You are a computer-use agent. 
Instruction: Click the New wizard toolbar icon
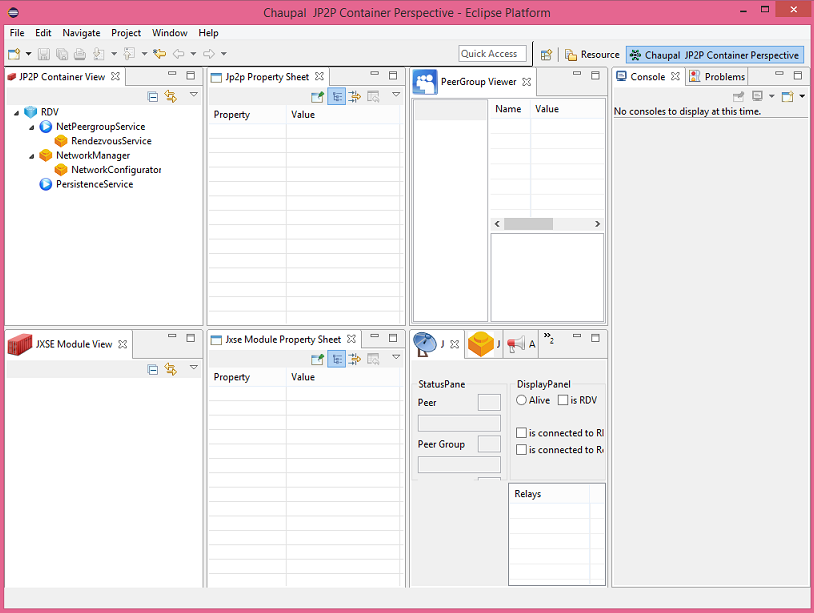(14, 54)
